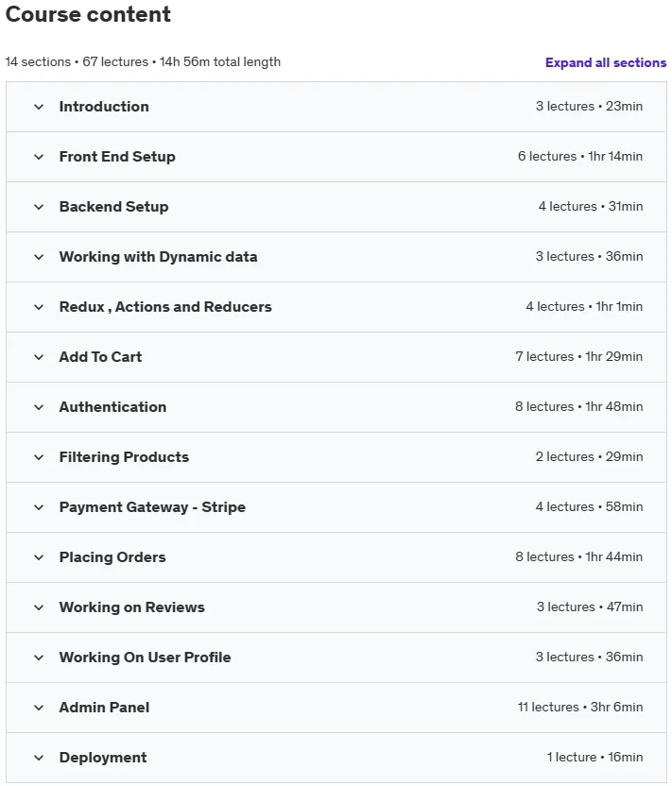Viewport: 672px width, 786px height.
Task: Open the Deployment section title
Action: coord(103,758)
